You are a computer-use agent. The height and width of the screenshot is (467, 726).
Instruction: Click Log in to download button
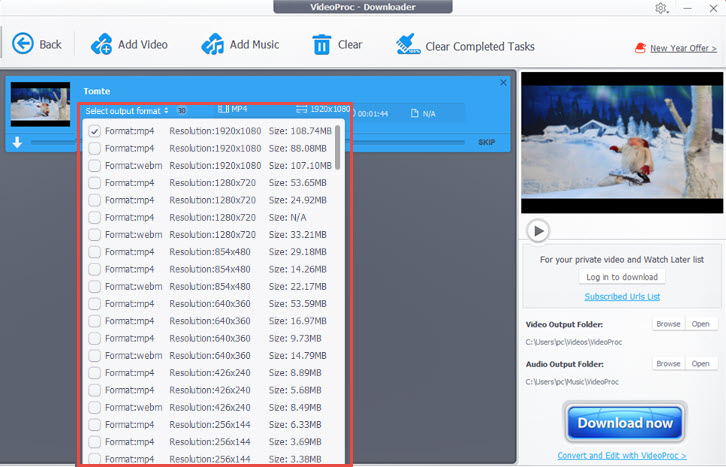coord(621,277)
